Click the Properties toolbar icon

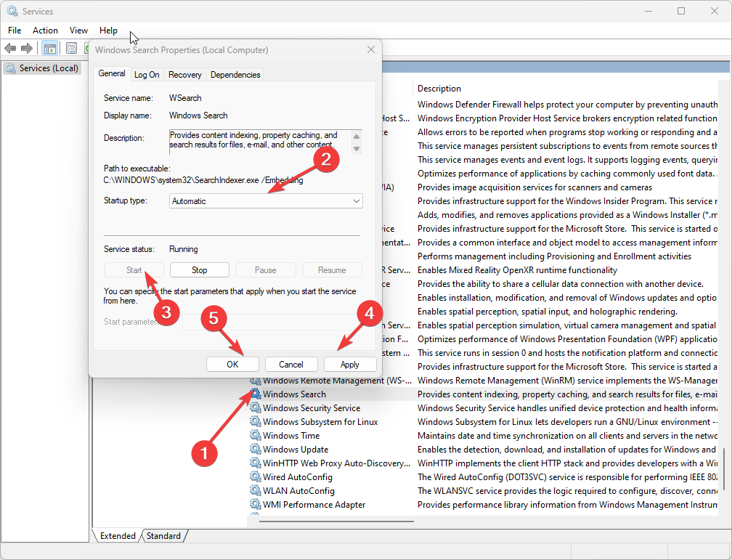[x=71, y=48]
